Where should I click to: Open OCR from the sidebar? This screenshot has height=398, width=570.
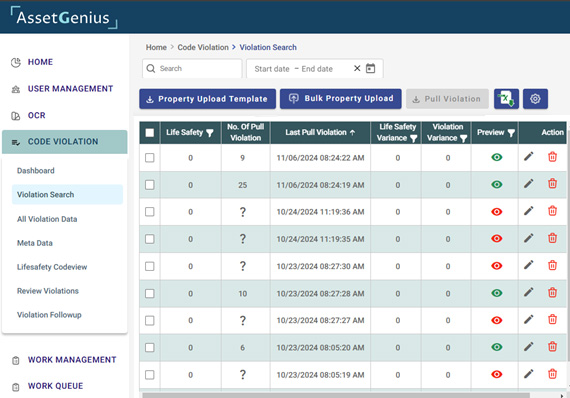36,116
